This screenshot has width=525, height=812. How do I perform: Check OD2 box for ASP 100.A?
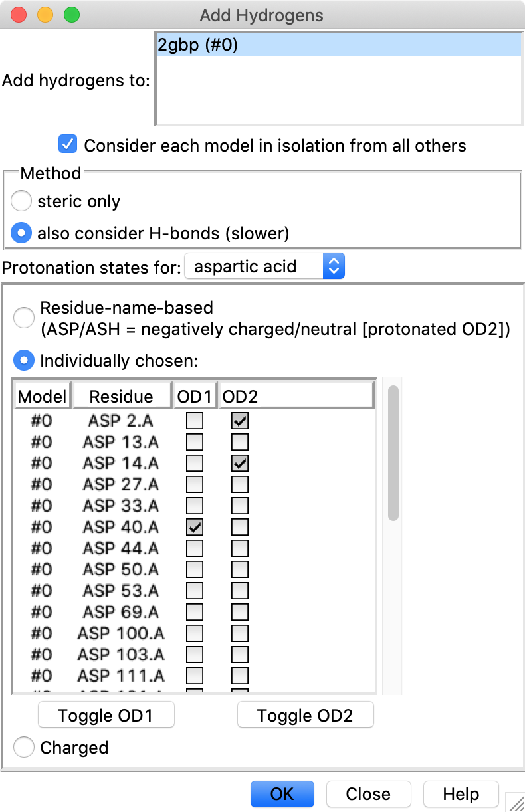coord(240,633)
